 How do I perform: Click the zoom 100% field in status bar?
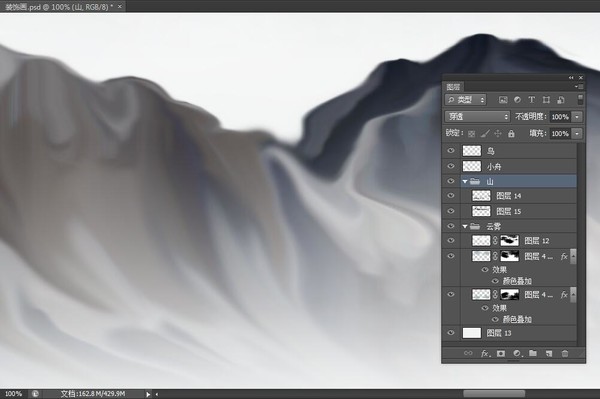coord(14,394)
